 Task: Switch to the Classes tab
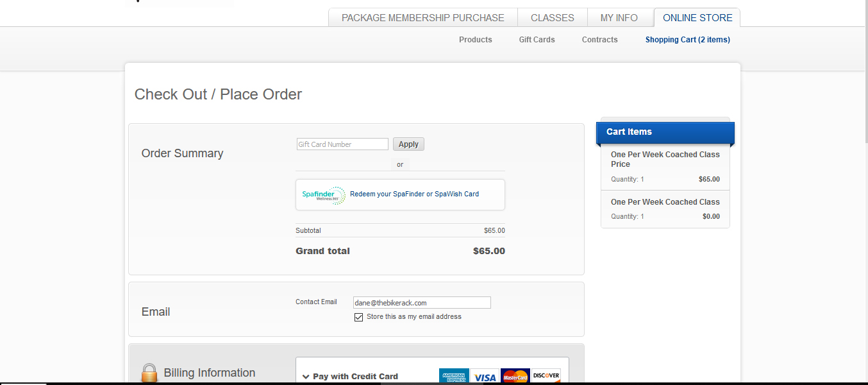552,18
